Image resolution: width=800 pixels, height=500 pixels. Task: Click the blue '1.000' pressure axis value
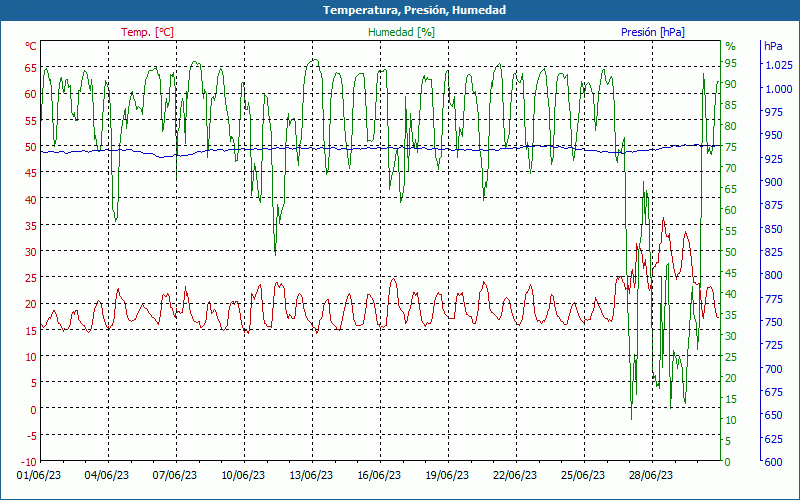pos(779,89)
